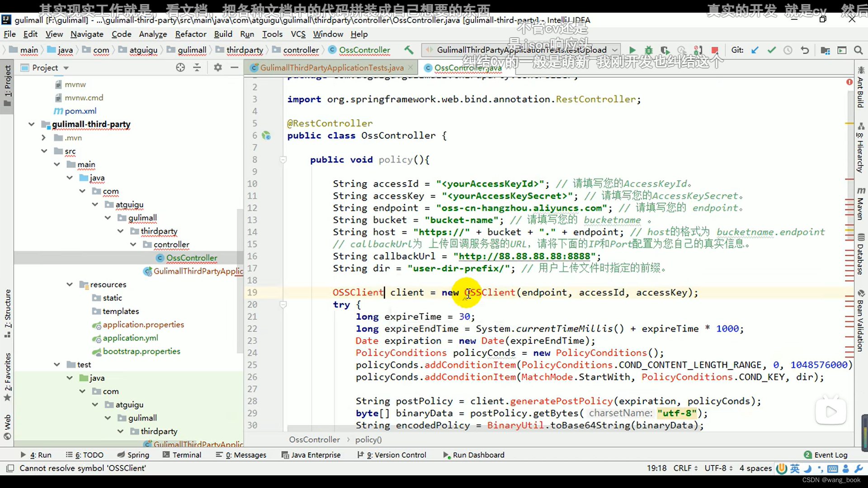Viewport: 868px width, 488px height.
Task: Open Project panel settings gear
Action: click(x=218, y=67)
